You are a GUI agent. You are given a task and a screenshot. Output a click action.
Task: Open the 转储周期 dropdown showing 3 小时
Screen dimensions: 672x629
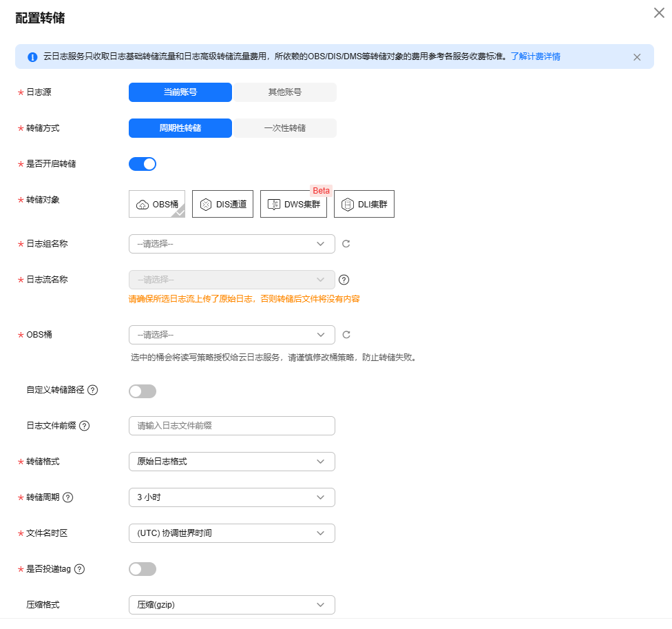232,497
